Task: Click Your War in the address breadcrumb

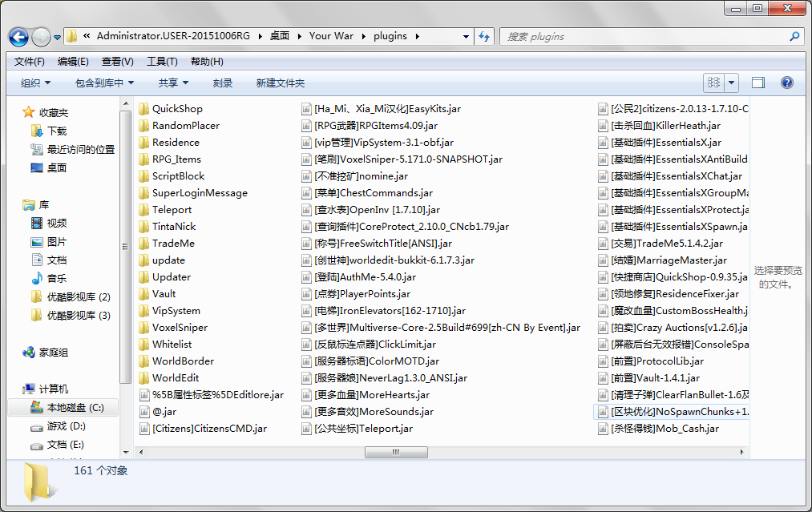Action: coord(331,36)
